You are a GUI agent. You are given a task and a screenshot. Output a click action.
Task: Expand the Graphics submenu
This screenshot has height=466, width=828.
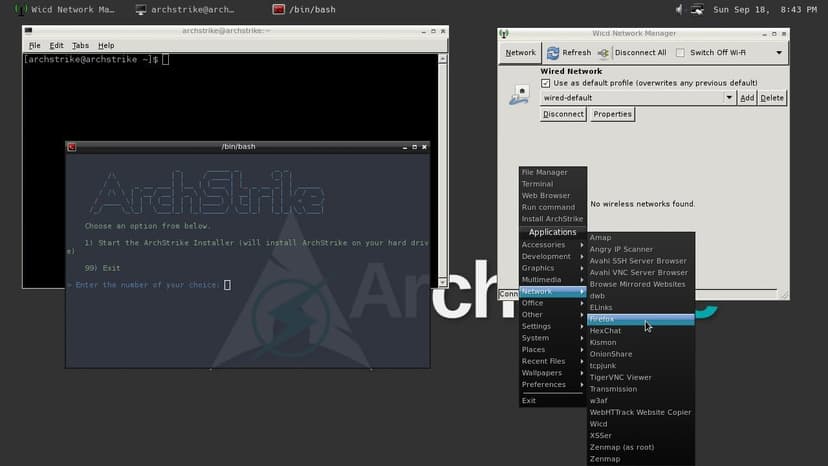pyautogui.click(x=553, y=268)
